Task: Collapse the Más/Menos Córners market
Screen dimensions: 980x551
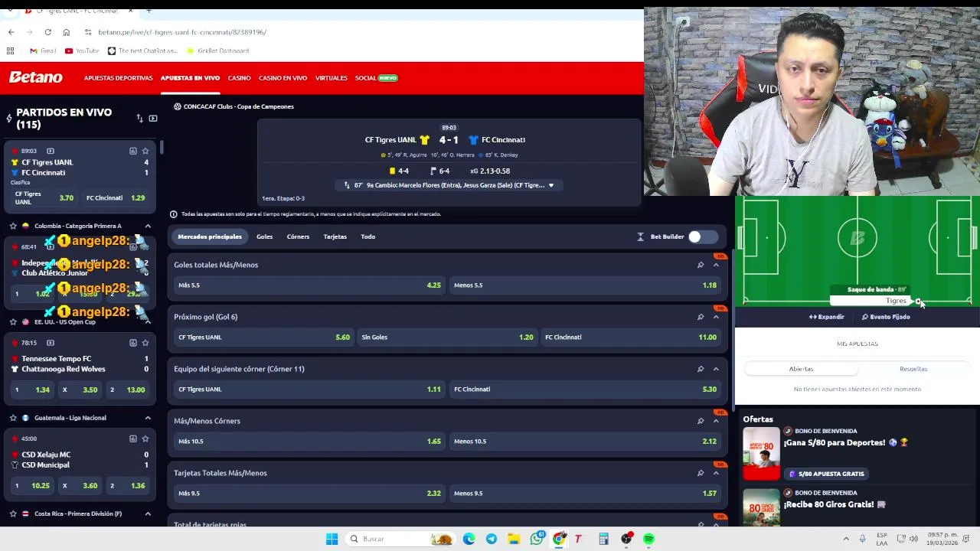Action: point(716,421)
